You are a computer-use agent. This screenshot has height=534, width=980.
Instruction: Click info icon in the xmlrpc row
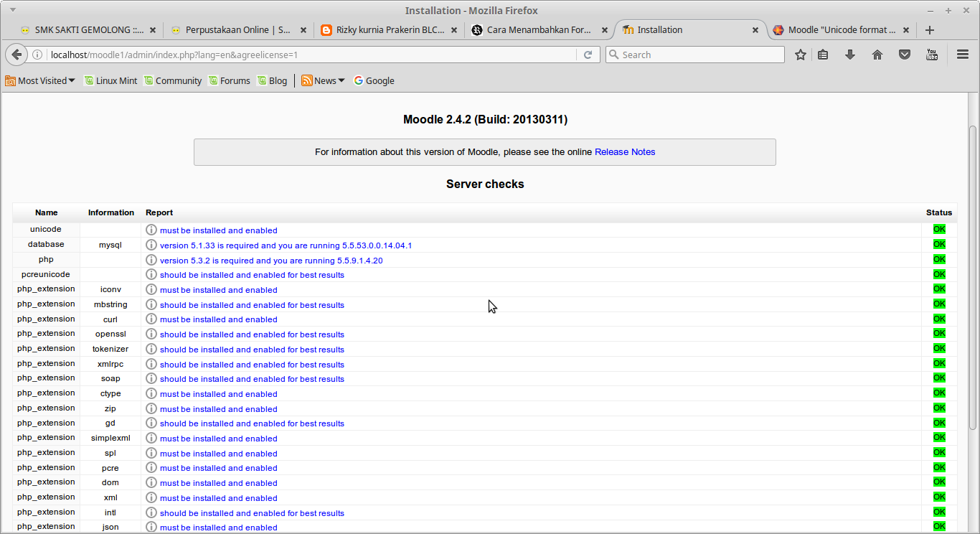(x=151, y=364)
